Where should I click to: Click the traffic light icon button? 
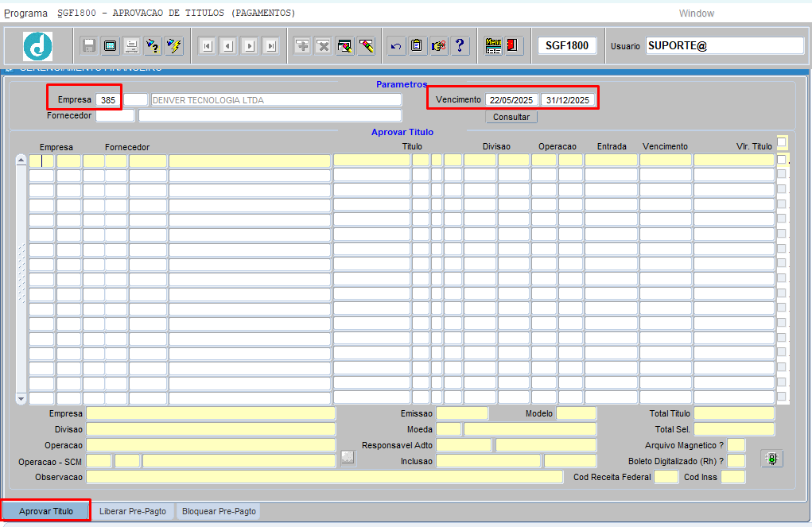[771, 459]
